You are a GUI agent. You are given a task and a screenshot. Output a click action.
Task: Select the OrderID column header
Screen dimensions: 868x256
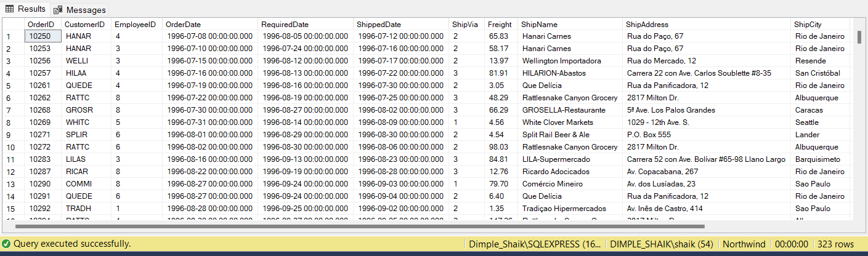41,24
